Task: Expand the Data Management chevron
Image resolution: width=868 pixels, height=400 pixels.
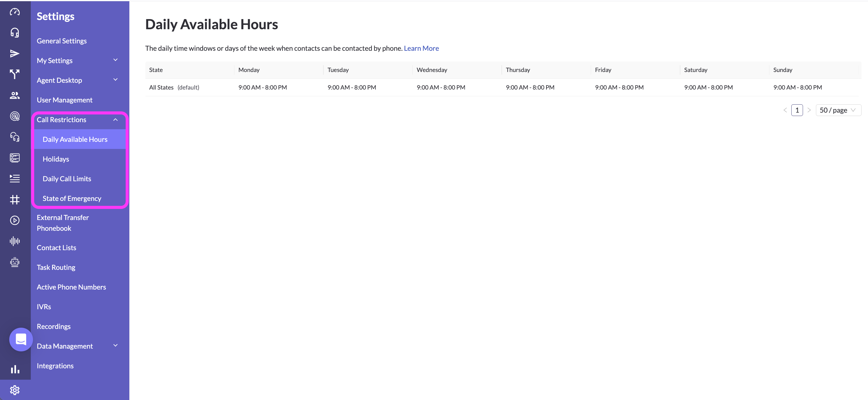Action: pos(115,346)
